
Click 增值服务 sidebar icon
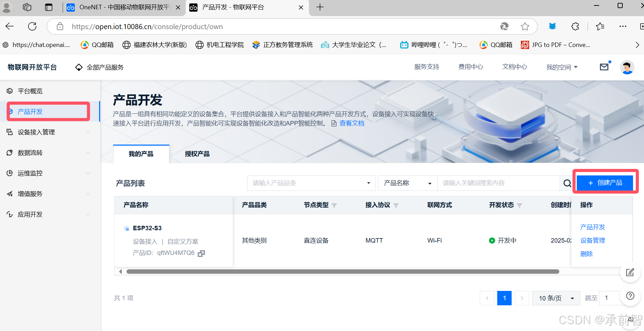coord(10,194)
